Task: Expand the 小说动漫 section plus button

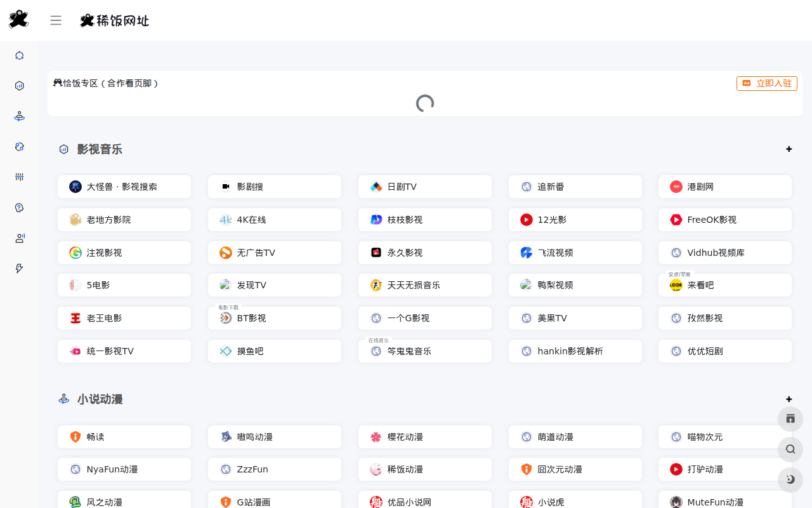Action: [x=789, y=399]
